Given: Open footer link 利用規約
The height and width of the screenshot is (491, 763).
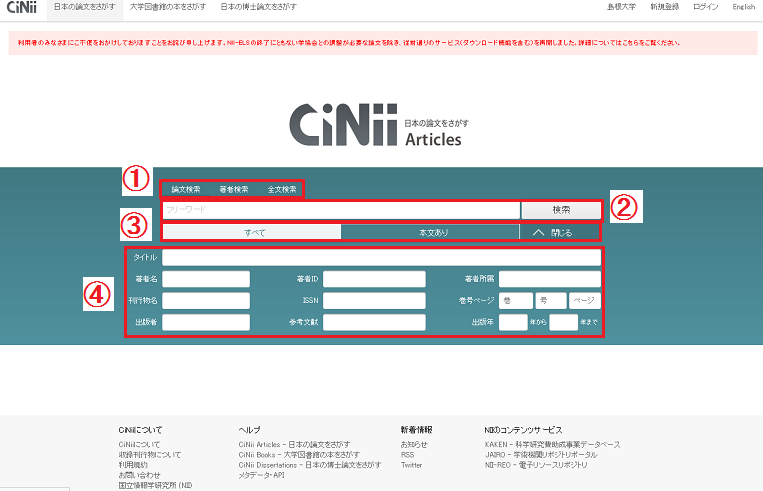Looking at the screenshot, I should [x=133, y=465].
